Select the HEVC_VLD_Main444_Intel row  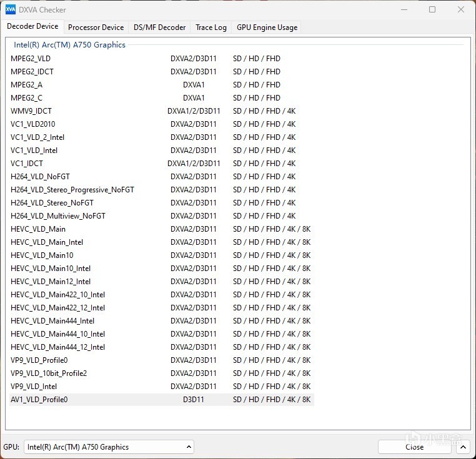click(x=162, y=321)
